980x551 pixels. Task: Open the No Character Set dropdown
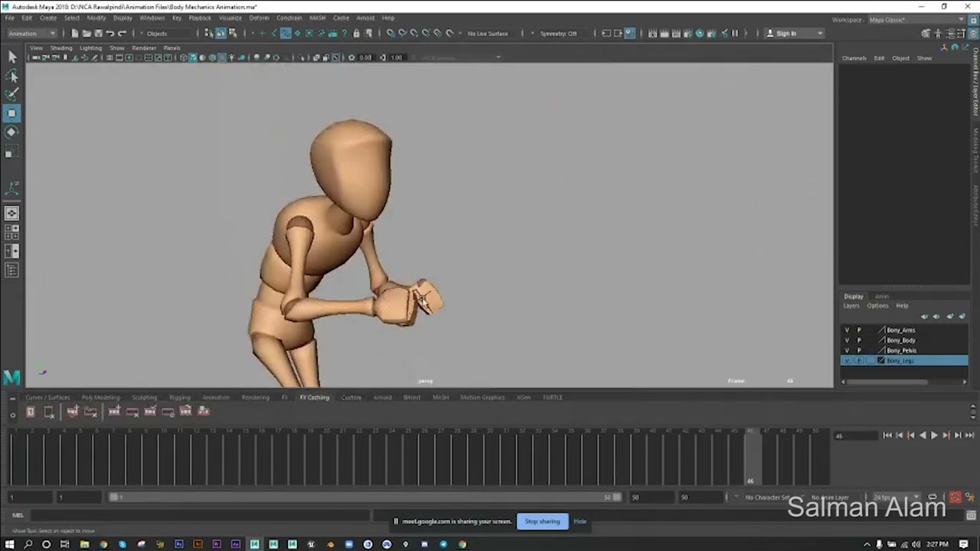coord(769,497)
